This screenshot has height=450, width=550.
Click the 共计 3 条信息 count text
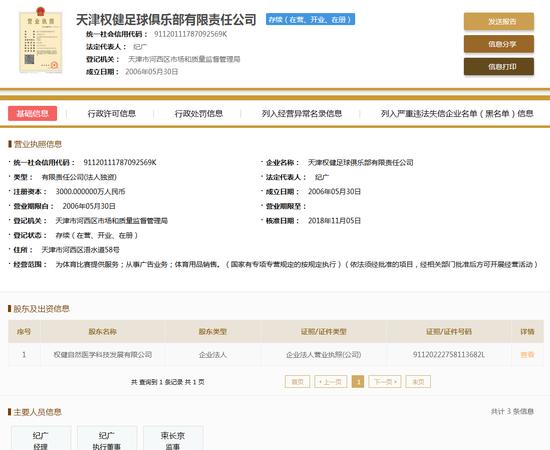(512, 411)
